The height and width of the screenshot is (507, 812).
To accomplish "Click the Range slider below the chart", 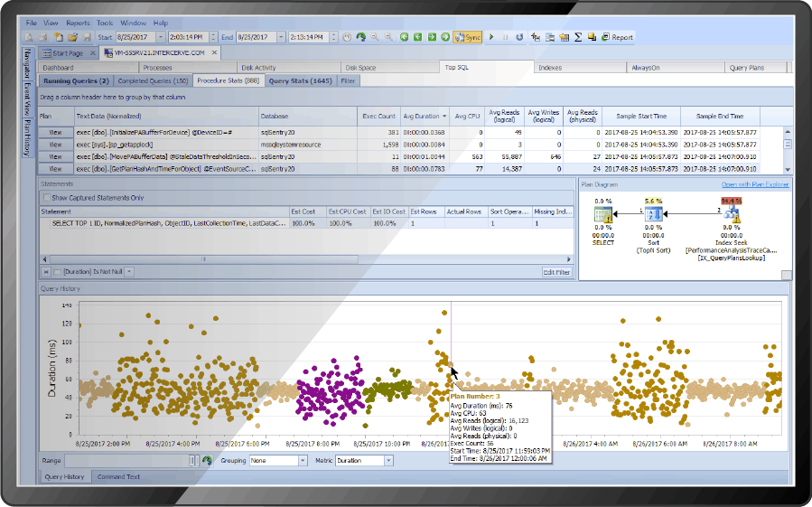I will coord(131,460).
